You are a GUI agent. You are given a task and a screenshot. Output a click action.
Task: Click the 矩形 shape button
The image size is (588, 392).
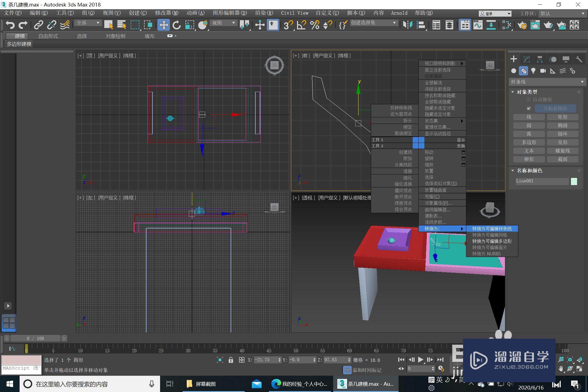tap(562, 117)
